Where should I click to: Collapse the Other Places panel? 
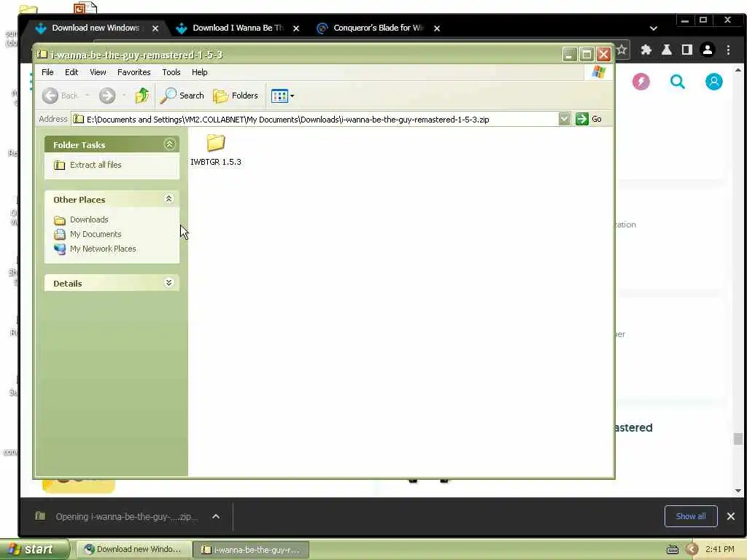169,199
